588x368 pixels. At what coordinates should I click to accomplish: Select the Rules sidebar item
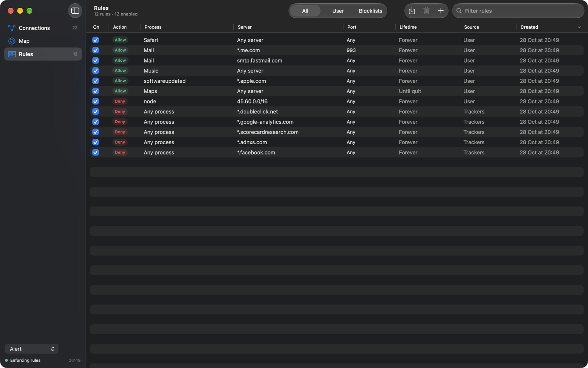(43, 54)
